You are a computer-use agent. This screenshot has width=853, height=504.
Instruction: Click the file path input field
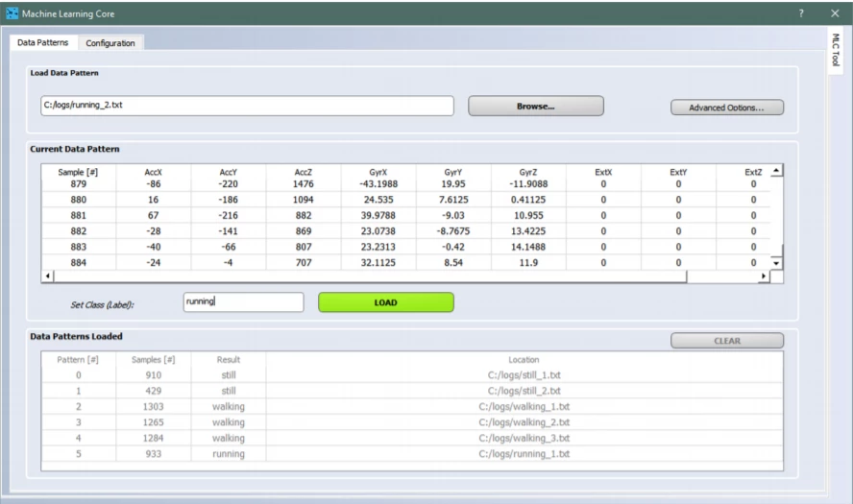point(247,106)
